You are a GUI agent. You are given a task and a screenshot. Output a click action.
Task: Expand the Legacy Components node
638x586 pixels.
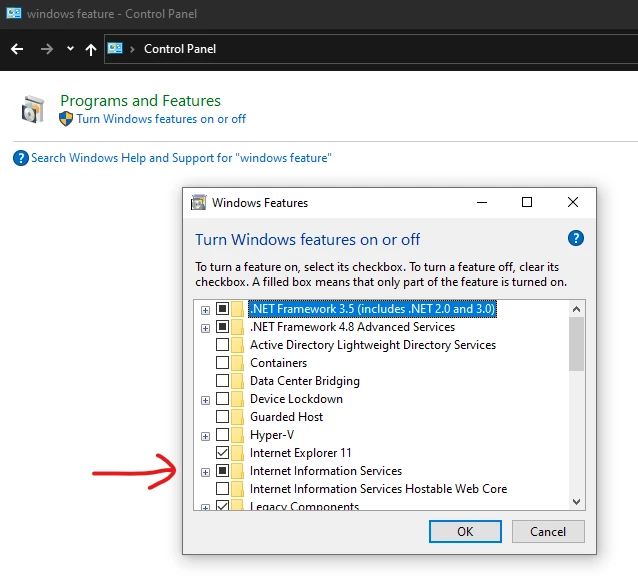(x=205, y=507)
